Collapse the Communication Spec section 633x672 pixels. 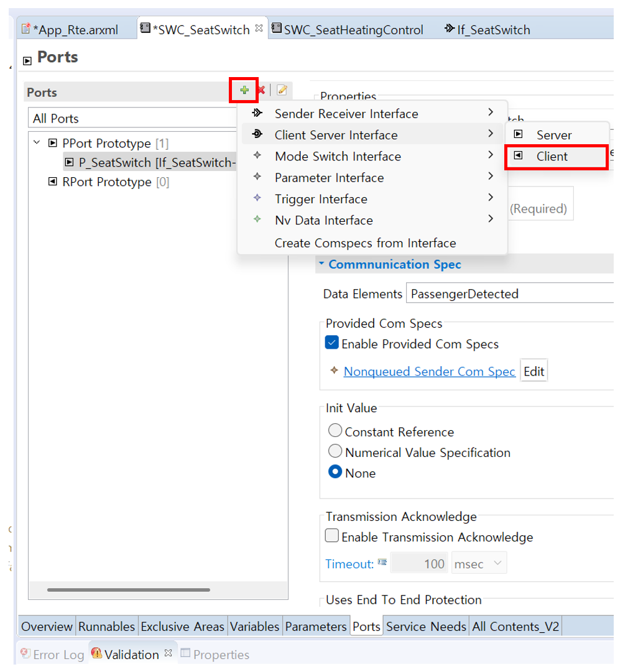[x=321, y=263]
